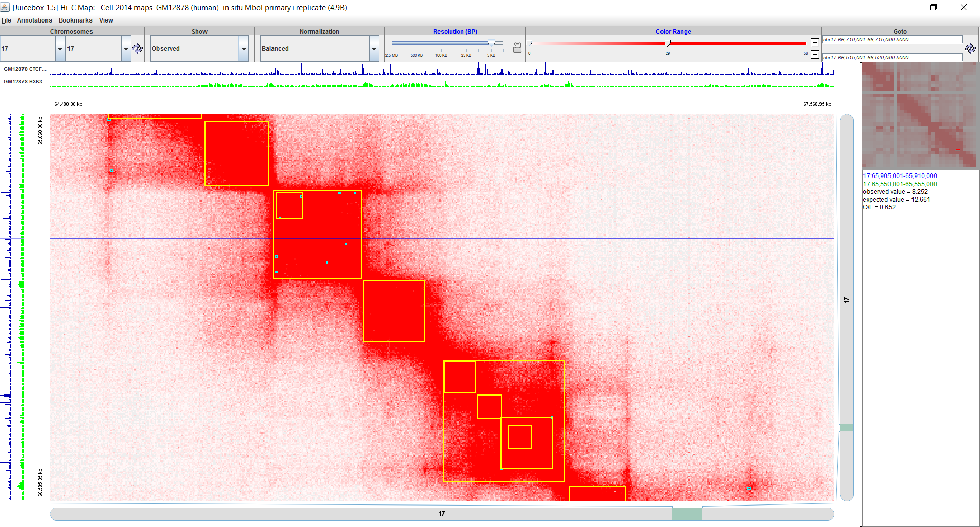Click the vertical chromosome 17 scrollbar thumb
Viewport: 980px width, 527px height.
point(847,428)
